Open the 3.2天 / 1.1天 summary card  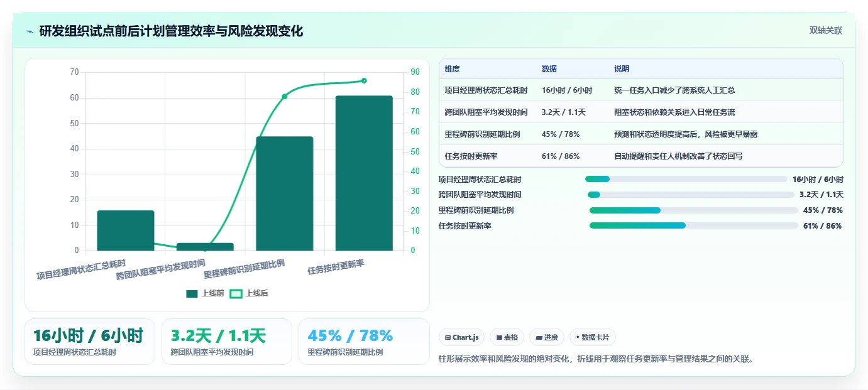click(x=227, y=342)
